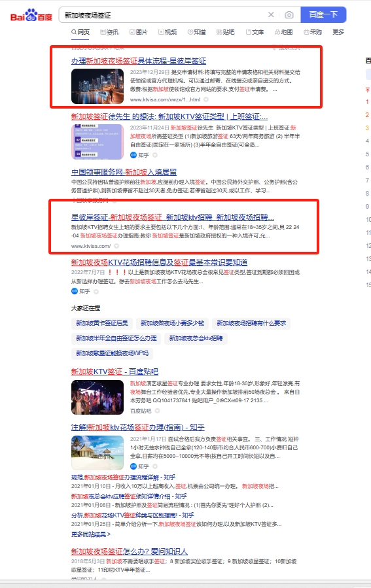Click the www.ktvisa.com/xwzx source URL
371x588 pixels.
(165, 99)
